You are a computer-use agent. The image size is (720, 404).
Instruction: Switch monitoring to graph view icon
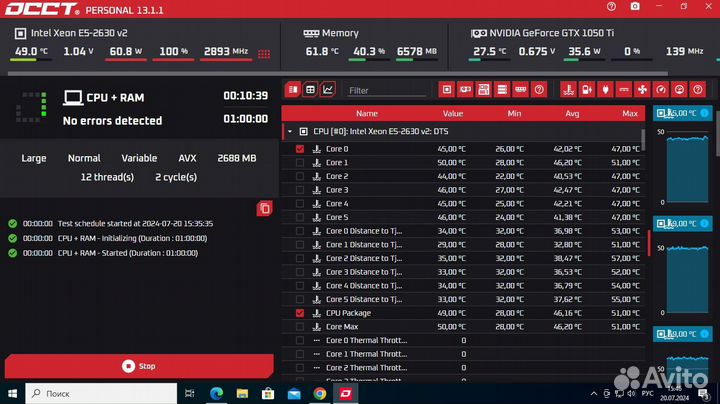point(328,90)
